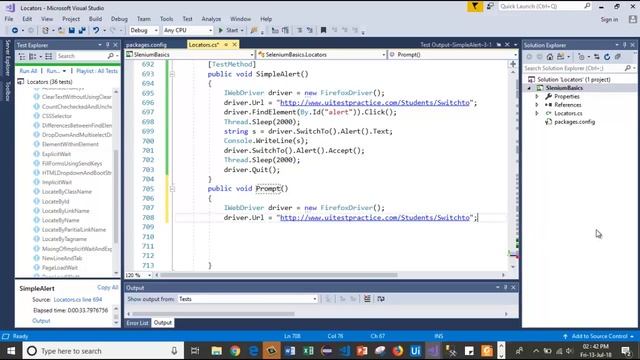The image size is (640, 360).
Task: Toggle auto-hide pin on Test Explorer panel
Action: click(x=108, y=45)
